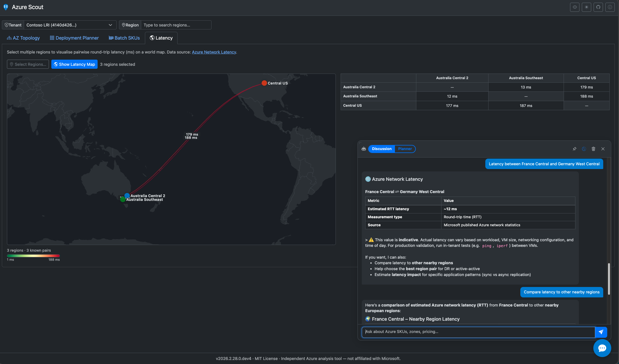Image resolution: width=619 pixels, height=364 pixels.
Task: Click the 'Australia Southeast' column header in table
Action: (526, 78)
